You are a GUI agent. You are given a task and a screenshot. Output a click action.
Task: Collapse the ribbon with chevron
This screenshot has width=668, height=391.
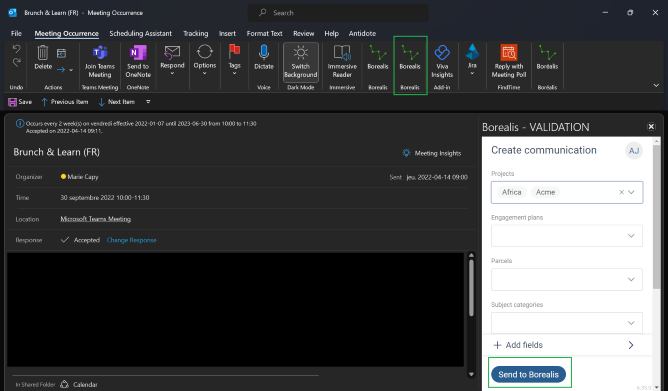656,85
